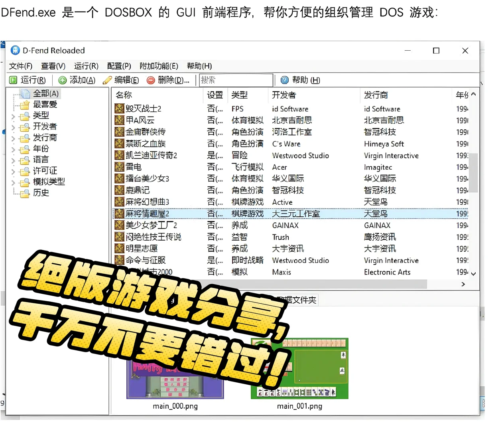The width and height of the screenshot is (504, 431).
Task: Click the 帮助 globe icon on toolbar
Action: point(284,80)
